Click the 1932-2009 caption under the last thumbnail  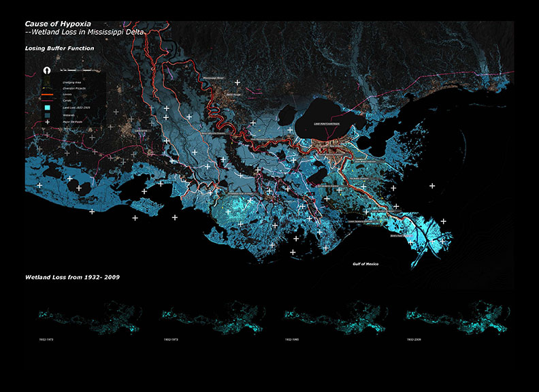(415, 338)
